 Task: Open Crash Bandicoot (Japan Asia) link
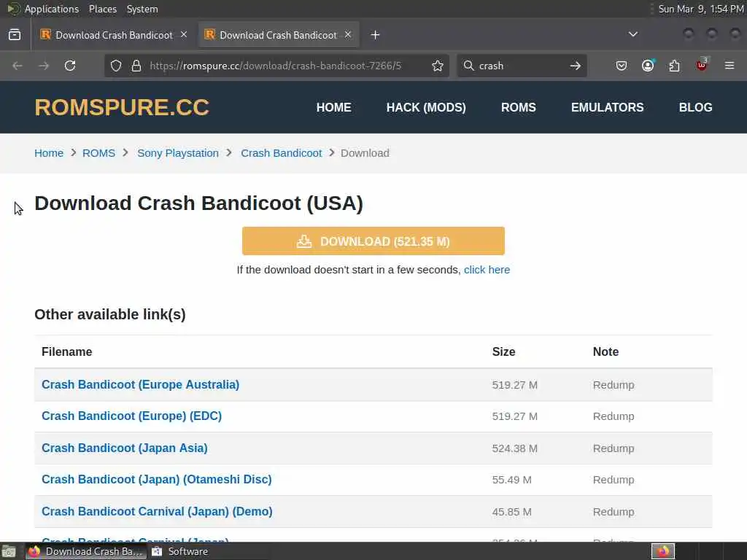tap(124, 448)
